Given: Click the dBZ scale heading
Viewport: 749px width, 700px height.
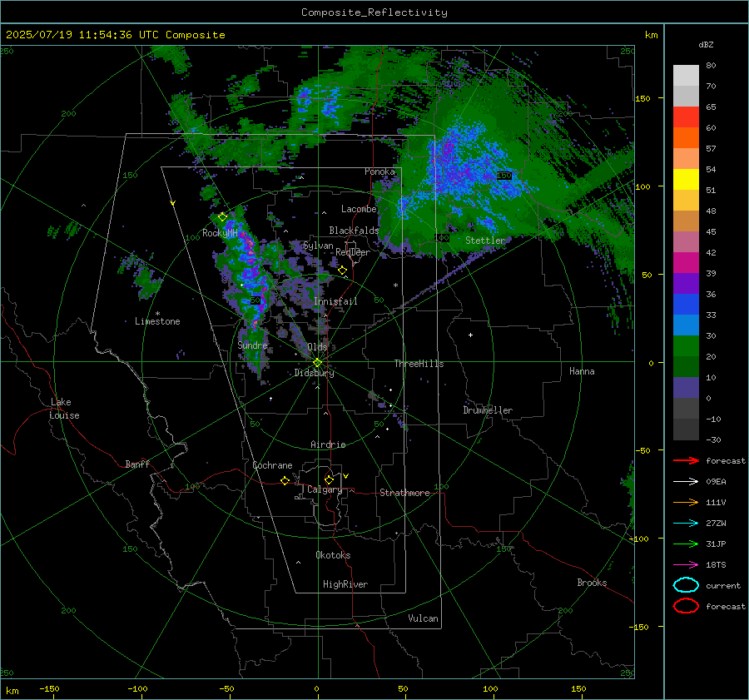Looking at the screenshot, I should [x=706, y=44].
